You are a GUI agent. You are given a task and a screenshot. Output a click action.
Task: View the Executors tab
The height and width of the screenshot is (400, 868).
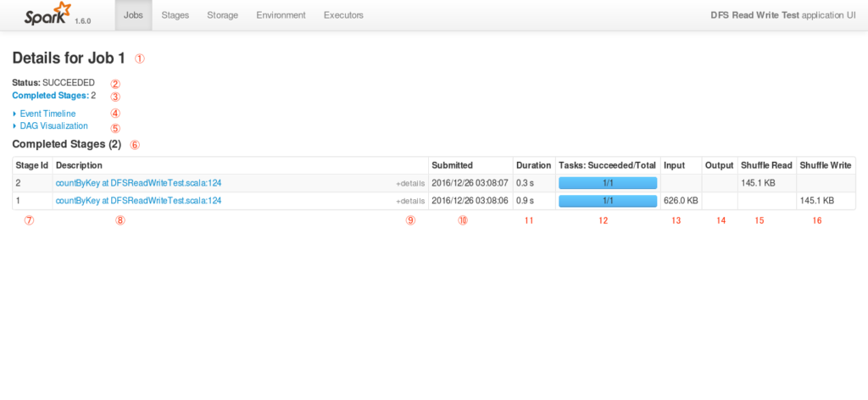point(343,15)
